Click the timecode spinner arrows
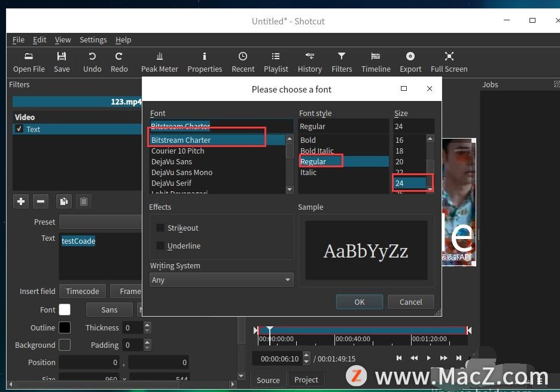 pos(306,358)
